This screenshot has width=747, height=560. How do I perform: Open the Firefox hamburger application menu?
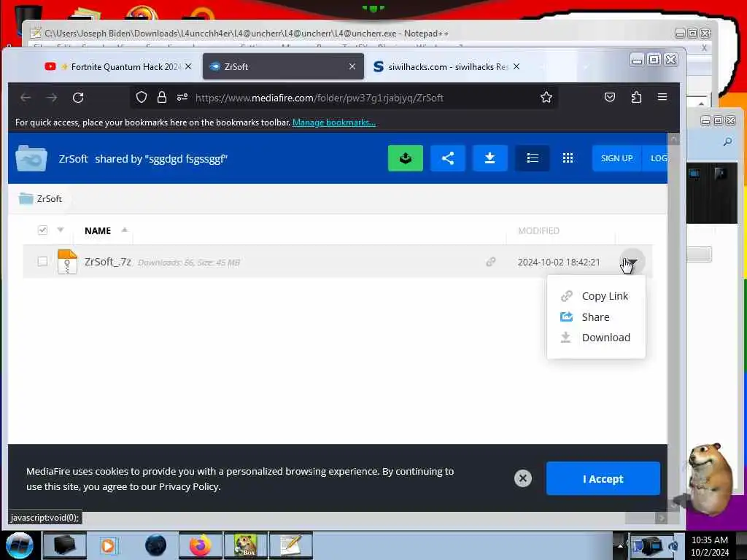click(x=662, y=97)
